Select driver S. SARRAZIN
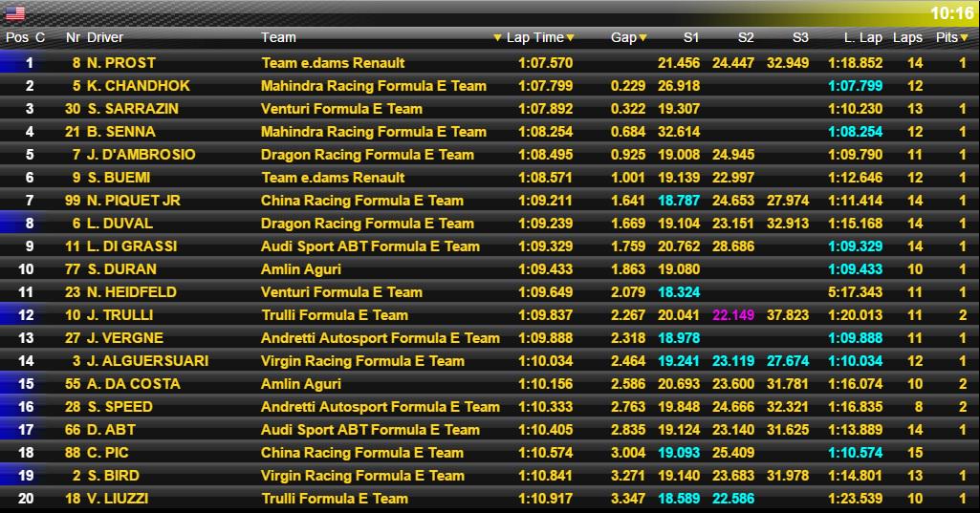This screenshot has height=513, width=980. (x=133, y=109)
